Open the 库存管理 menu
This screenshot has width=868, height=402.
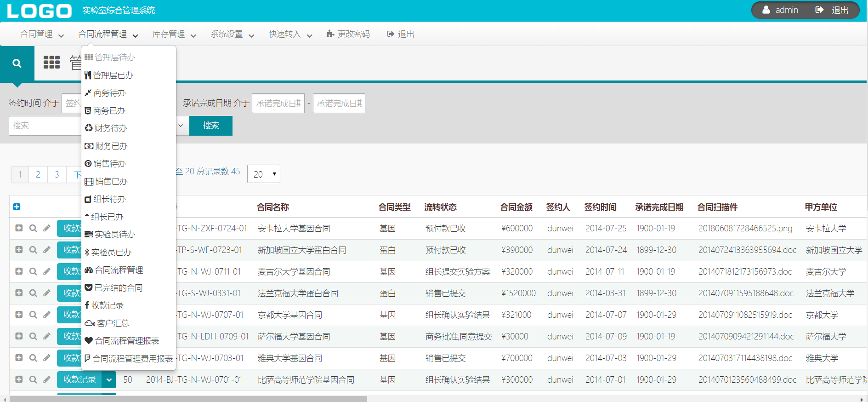click(174, 34)
